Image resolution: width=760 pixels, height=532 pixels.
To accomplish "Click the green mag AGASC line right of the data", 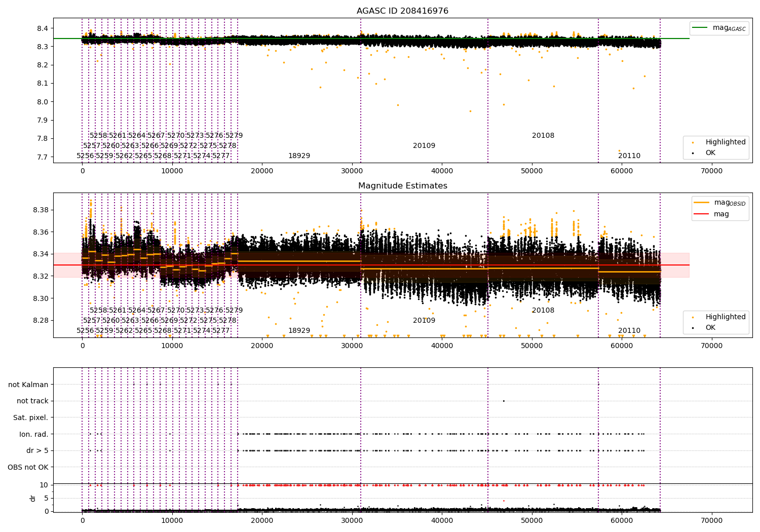I will coord(675,39).
